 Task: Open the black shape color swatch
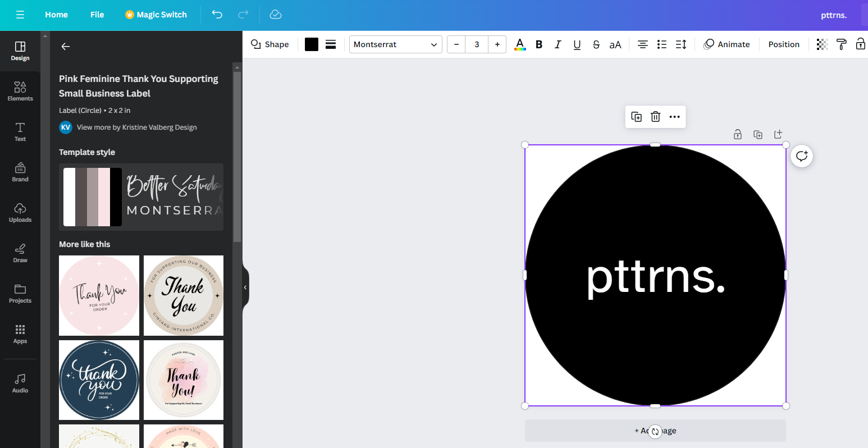[x=312, y=44]
